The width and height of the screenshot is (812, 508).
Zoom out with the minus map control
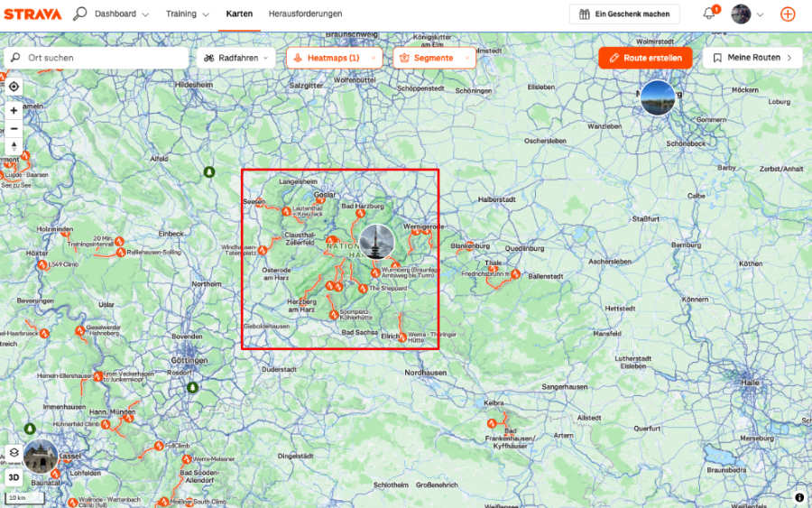tap(14, 128)
